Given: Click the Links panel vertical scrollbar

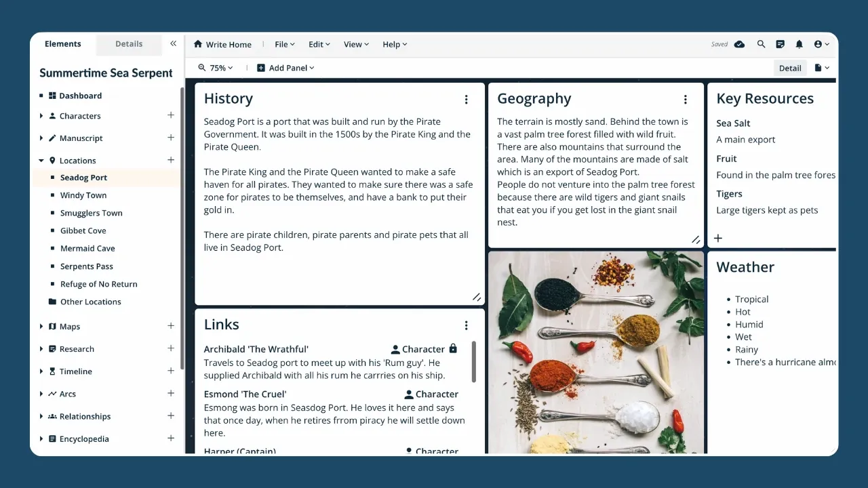Looking at the screenshot, I should click(473, 361).
